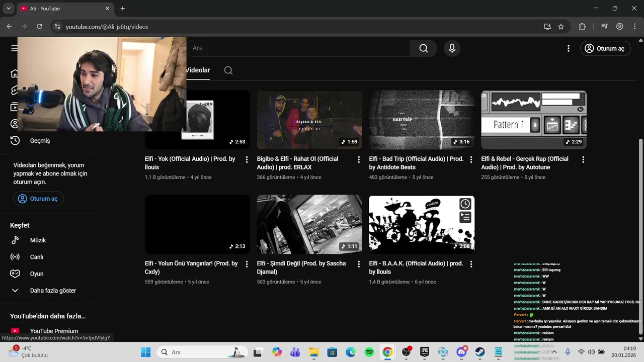Open Chrome media control icon

click(x=605, y=27)
